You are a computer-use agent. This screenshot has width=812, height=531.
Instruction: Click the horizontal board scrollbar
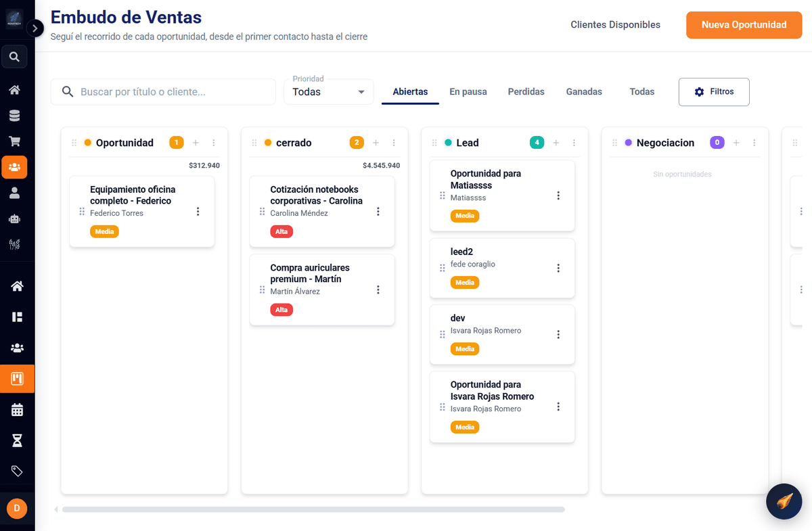coord(313,509)
